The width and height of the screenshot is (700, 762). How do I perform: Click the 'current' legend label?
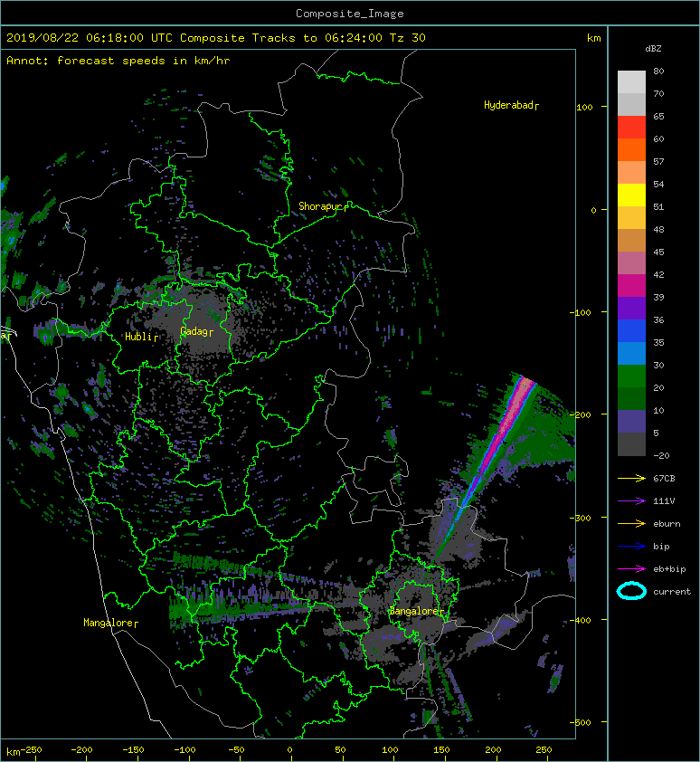coord(672,592)
